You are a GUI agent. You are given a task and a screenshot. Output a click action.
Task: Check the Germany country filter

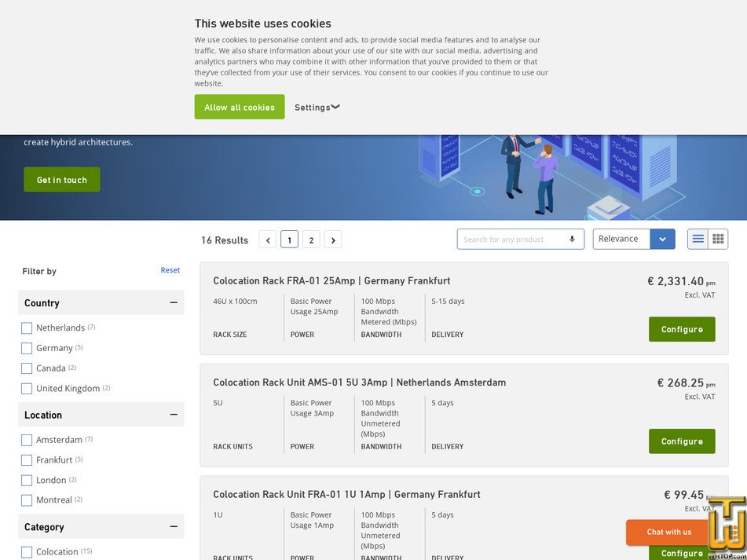tap(26, 348)
